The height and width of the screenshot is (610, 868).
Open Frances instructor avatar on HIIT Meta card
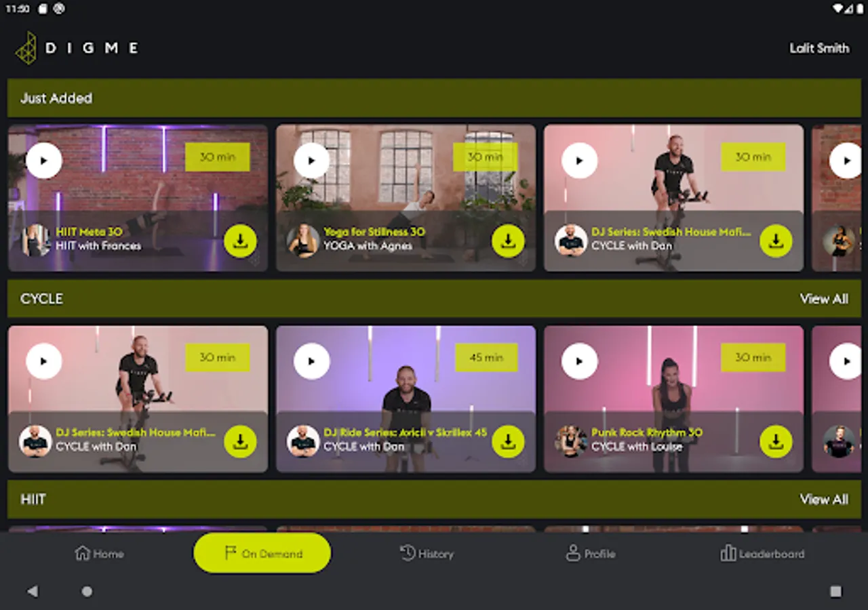pyautogui.click(x=36, y=240)
